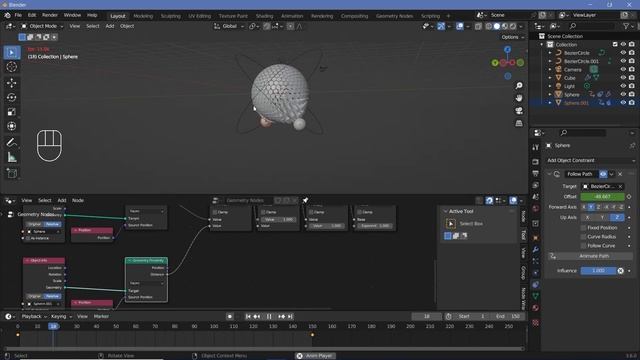This screenshot has height=360, width=640.
Task: Remove the Follow Path constraint
Action: point(620,174)
